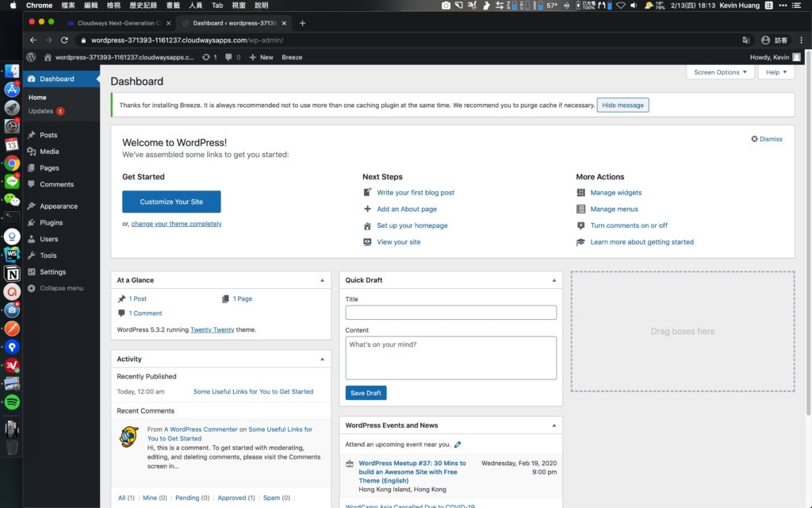Open the 1 Comment link

point(146,313)
